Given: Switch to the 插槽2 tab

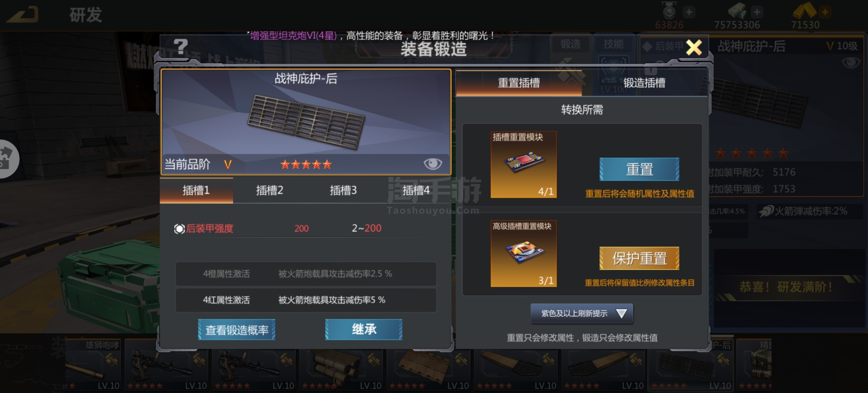Looking at the screenshot, I should (x=269, y=190).
